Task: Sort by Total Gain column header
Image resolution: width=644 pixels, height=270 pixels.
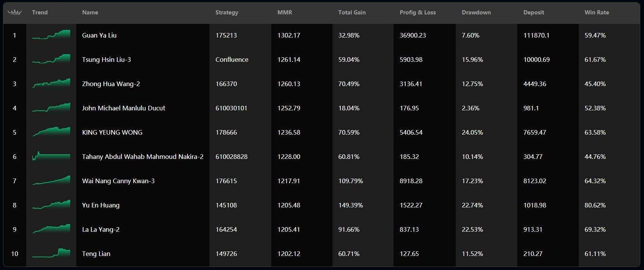Action: pos(352,13)
